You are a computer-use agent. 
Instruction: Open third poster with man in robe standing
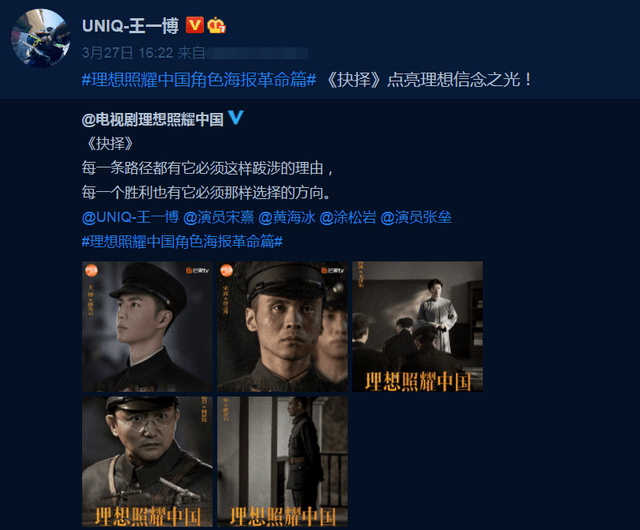[x=418, y=327]
